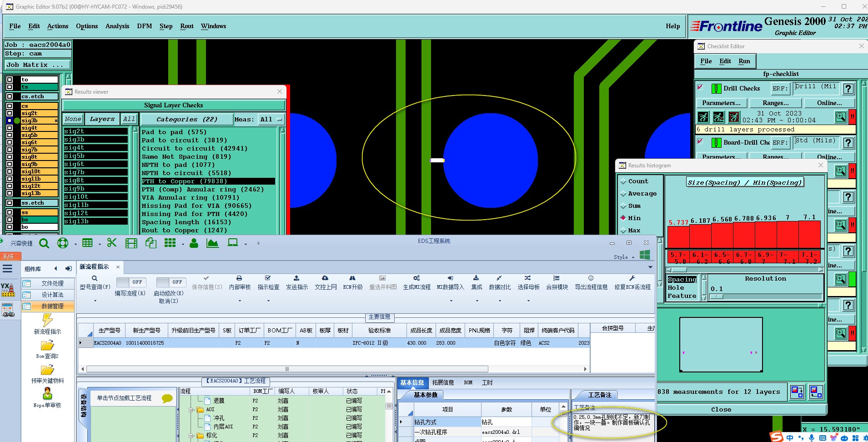Open the Run menu in Checklist Editor
Viewport: 868px width, 442px height.
tap(744, 61)
